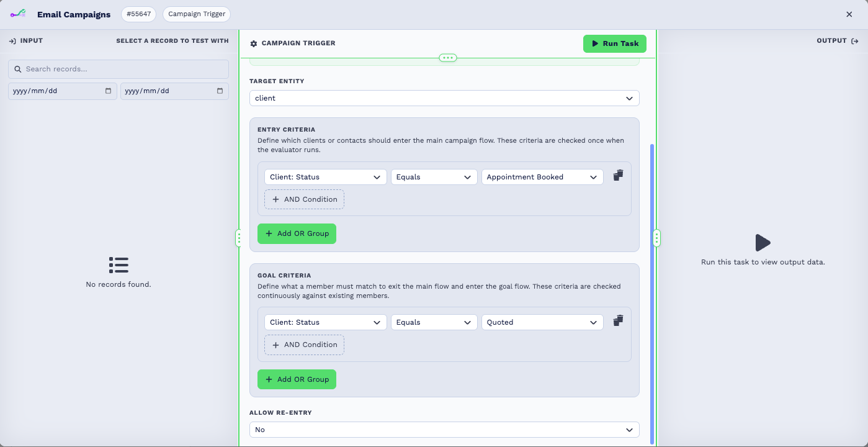Click the right panel resize handle
The image size is (868, 447).
coord(657,238)
